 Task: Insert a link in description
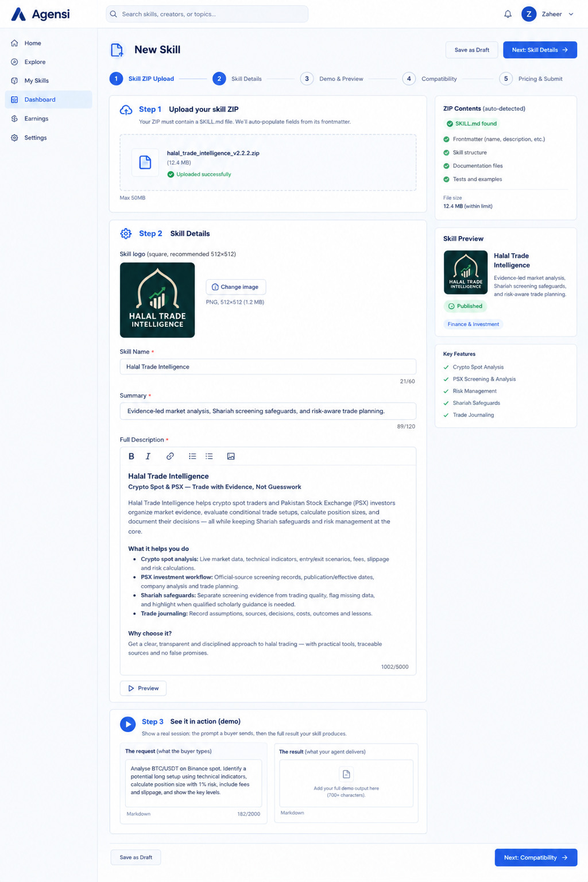pos(170,457)
